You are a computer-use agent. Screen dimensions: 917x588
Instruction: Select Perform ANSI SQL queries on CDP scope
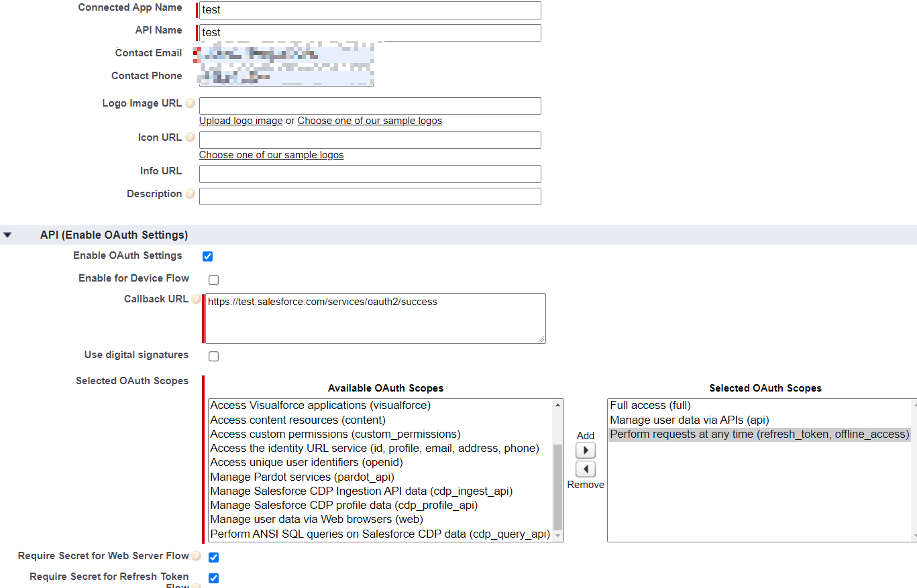pyautogui.click(x=380, y=534)
